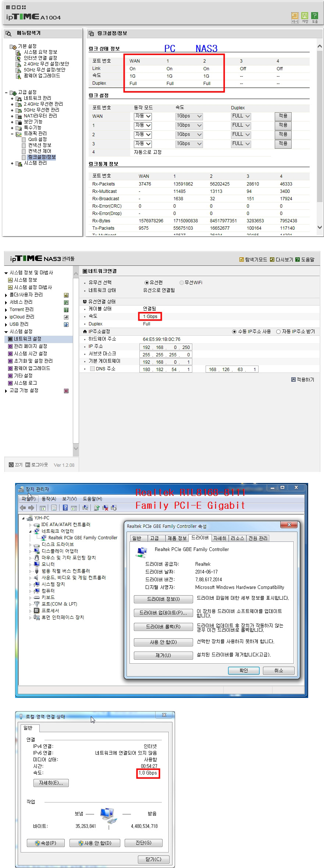This screenshot has width=324, height=868.
Task: Click the 드라이버 업데이트(P)... button
Action: [x=163, y=613]
